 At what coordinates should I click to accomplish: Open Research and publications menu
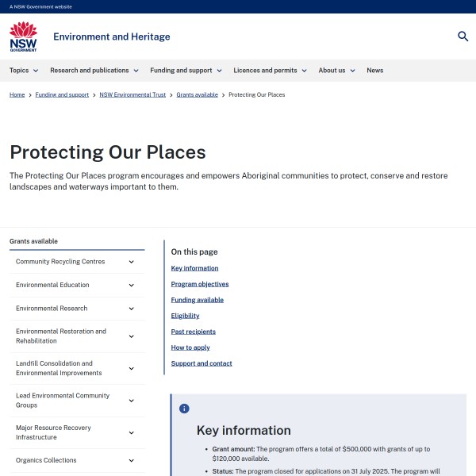pyautogui.click(x=94, y=71)
